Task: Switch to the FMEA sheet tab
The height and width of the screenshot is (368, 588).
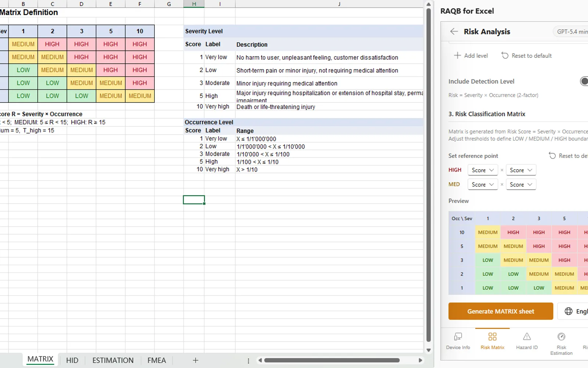Action: (157, 360)
